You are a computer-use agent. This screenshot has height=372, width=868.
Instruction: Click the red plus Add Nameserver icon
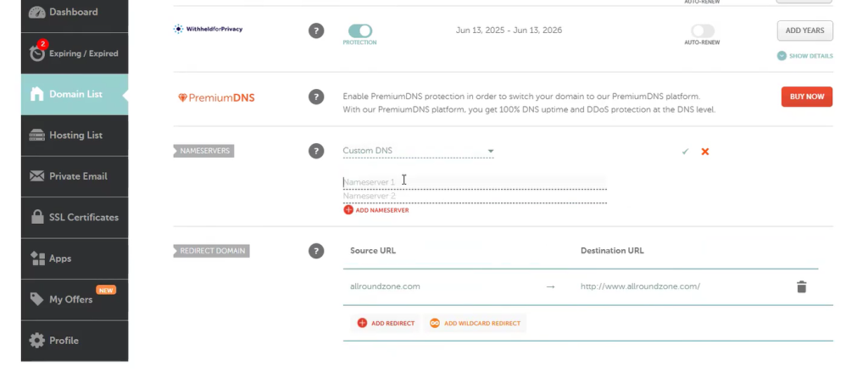[x=348, y=210]
